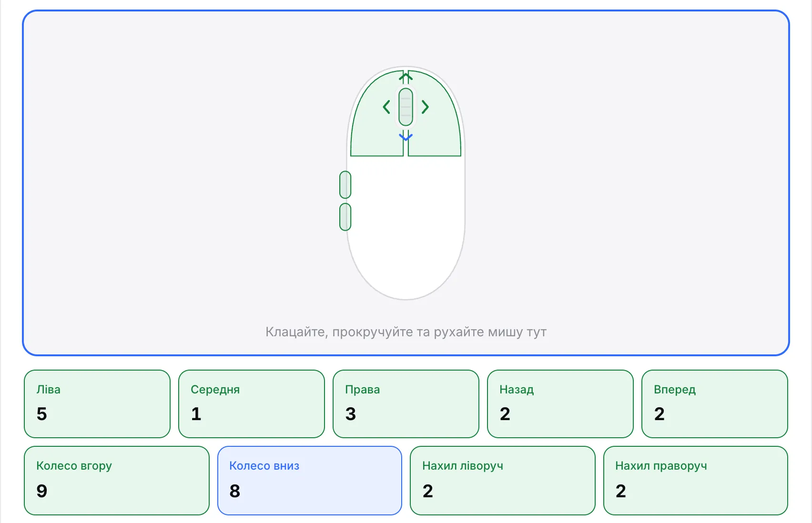The image size is (812, 523).
Task: Click the tilt left chevron by wheel
Action: [x=386, y=107]
